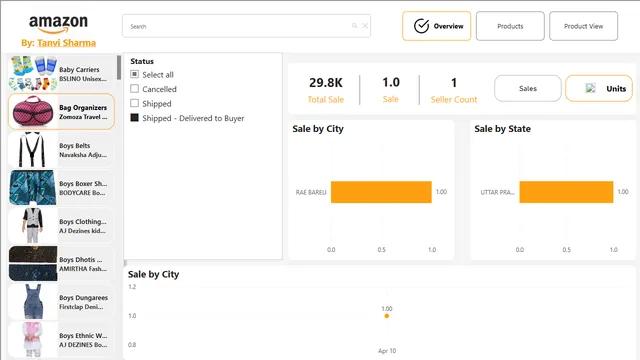This screenshot has width=640, height=360.
Task: Click the search magnifier icon
Action: (354, 26)
